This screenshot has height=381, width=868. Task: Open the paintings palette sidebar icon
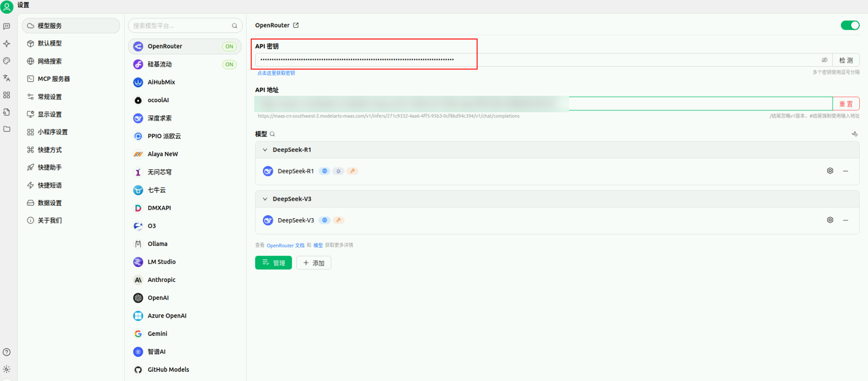click(x=6, y=61)
